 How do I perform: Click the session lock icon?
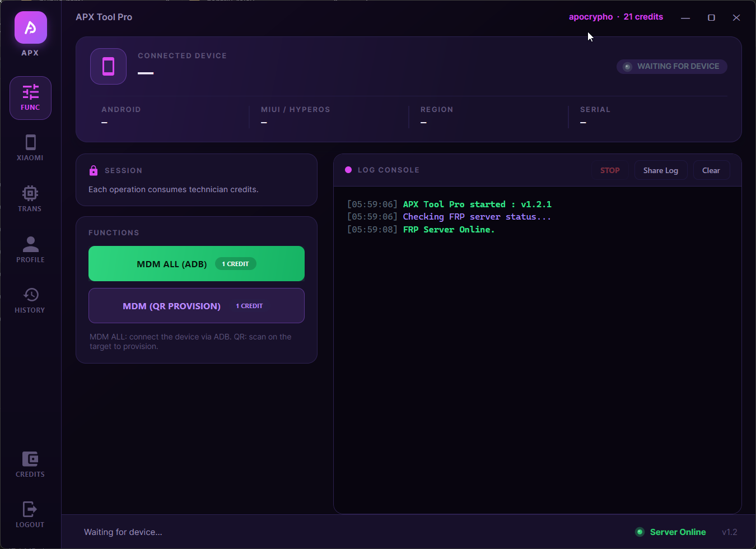click(x=94, y=170)
